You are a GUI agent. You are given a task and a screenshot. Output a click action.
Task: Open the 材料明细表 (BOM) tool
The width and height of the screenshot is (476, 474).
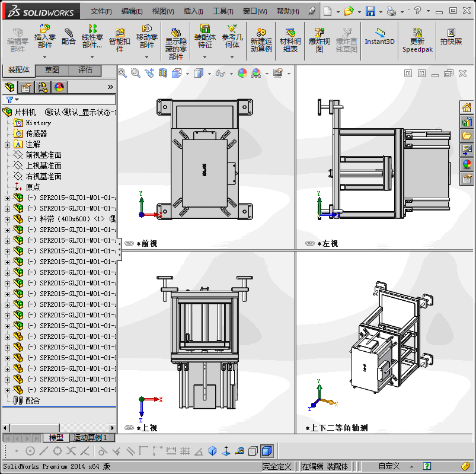coord(290,40)
